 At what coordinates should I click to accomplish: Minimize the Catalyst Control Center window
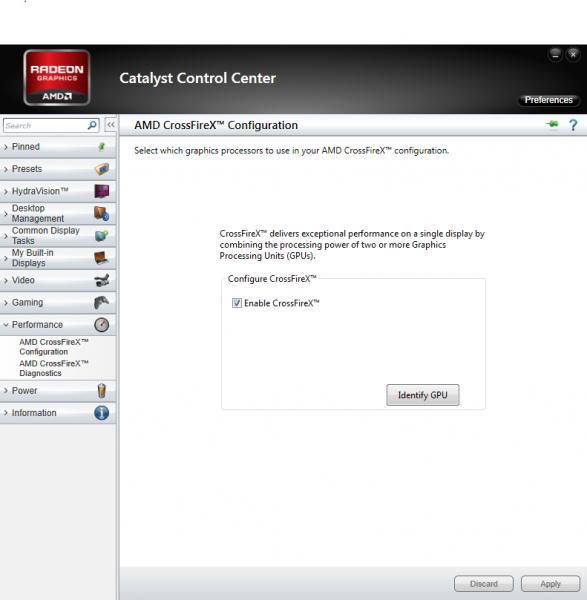555,54
